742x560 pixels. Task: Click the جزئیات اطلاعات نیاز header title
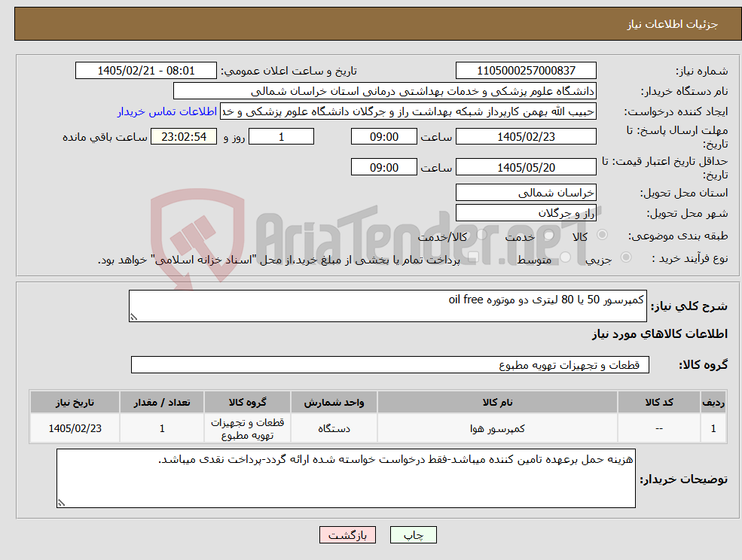coord(673,25)
